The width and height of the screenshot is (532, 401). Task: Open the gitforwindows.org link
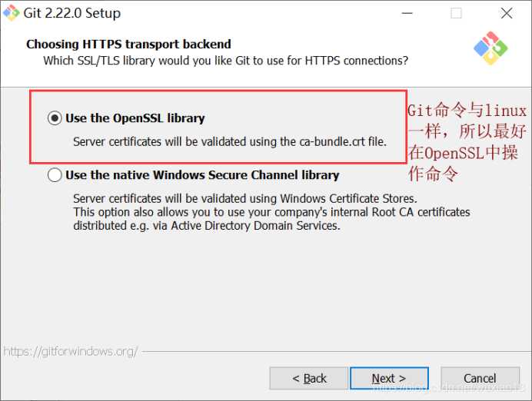tap(71, 351)
